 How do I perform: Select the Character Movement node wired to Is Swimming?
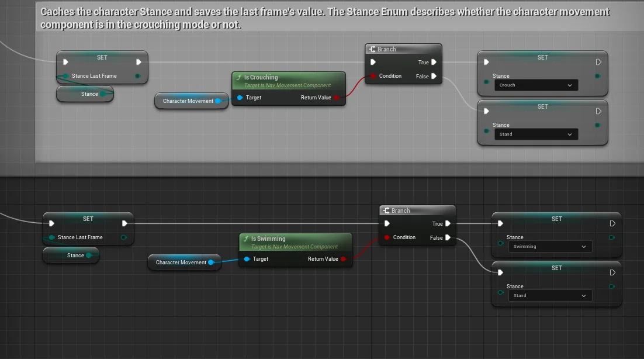click(184, 262)
